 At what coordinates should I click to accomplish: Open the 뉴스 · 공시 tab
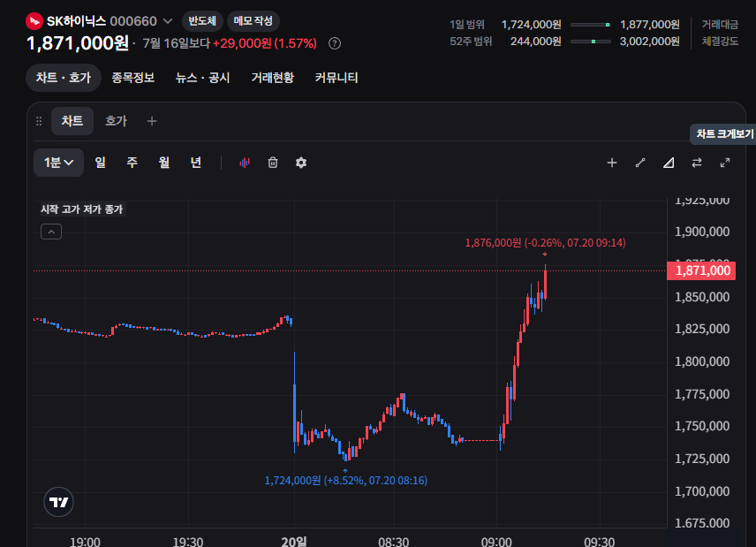pyautogui.click(x=203, y=78)
